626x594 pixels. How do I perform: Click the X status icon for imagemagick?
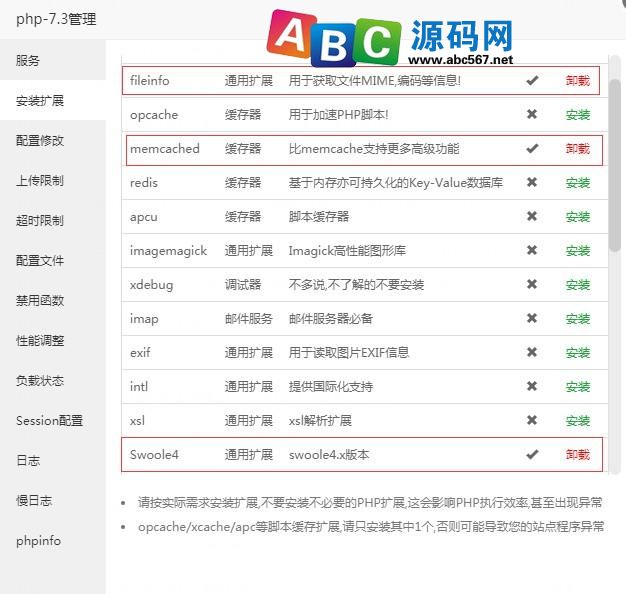[x=532, y=250]
